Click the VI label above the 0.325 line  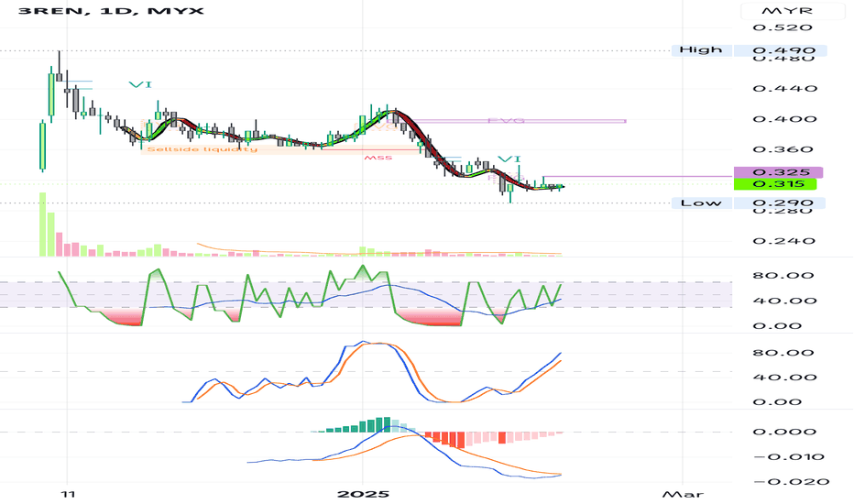click(x=509, y=159)
